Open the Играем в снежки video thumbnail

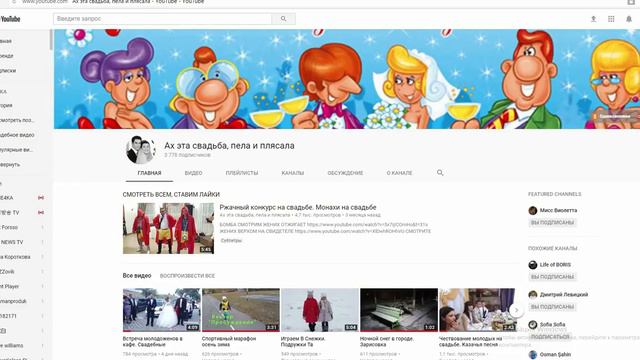(320, 310)
